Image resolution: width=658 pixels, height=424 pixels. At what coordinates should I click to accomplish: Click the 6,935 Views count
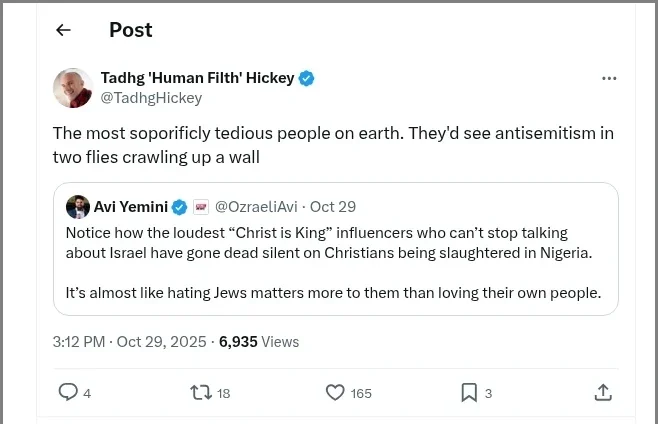259,341
